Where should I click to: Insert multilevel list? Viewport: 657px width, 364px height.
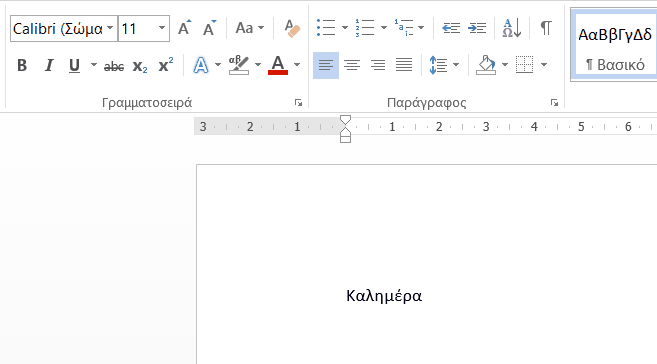[x=403, y=28]
